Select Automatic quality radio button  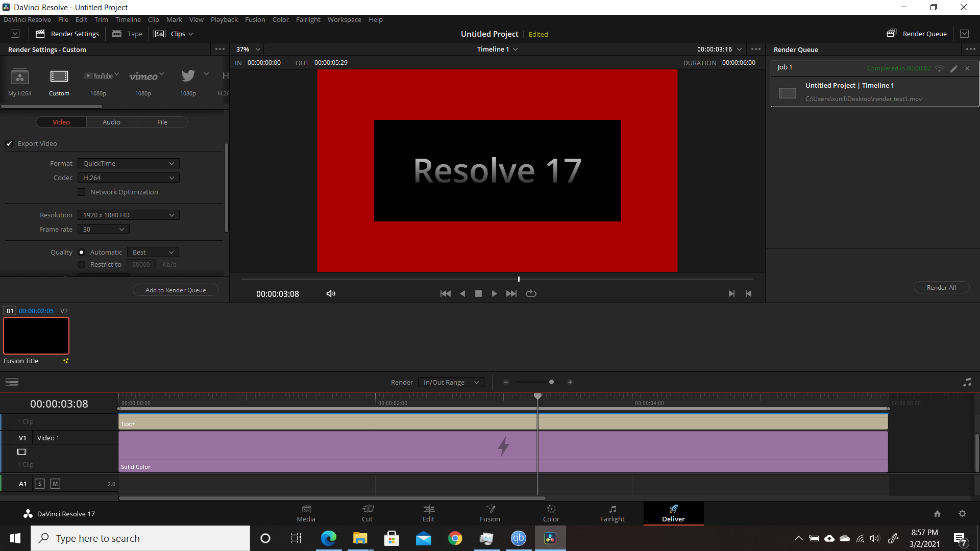(81, 252)
